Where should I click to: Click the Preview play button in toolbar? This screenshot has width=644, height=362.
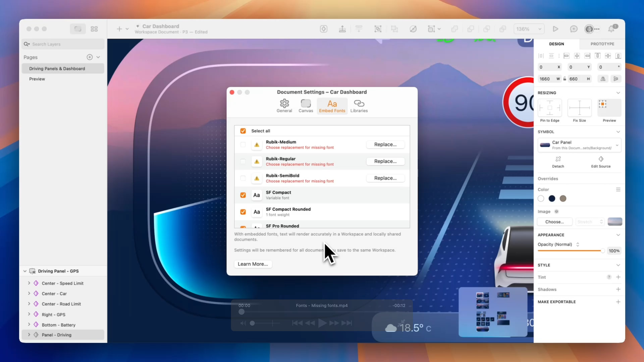click(555, 29)
